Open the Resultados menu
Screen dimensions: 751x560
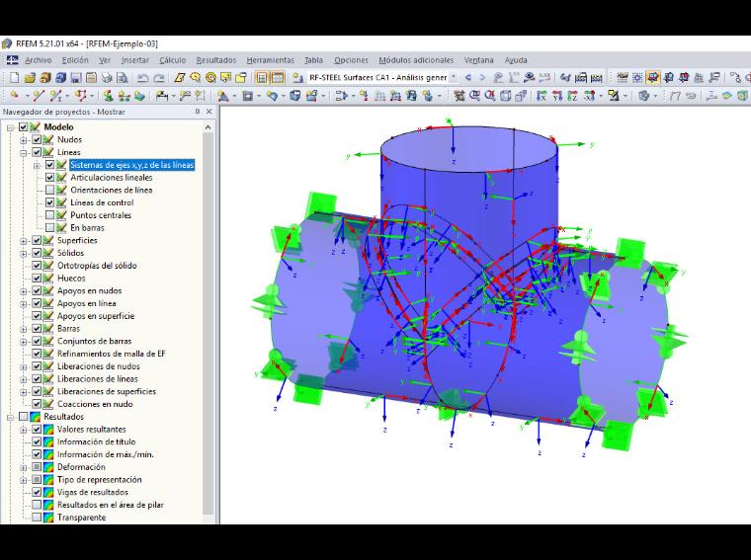pyautogui.click(x=216, y=60)
